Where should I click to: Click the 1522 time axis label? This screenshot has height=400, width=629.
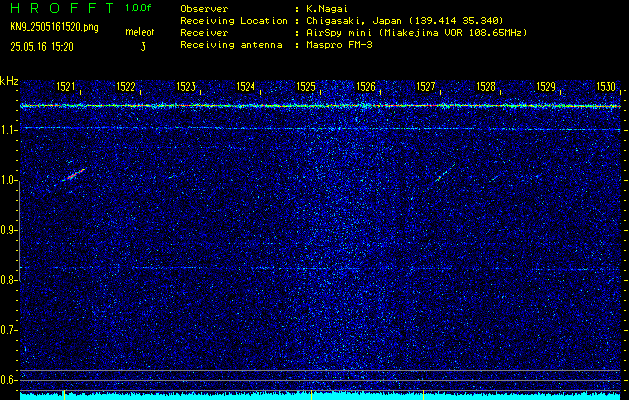[126, 87]
